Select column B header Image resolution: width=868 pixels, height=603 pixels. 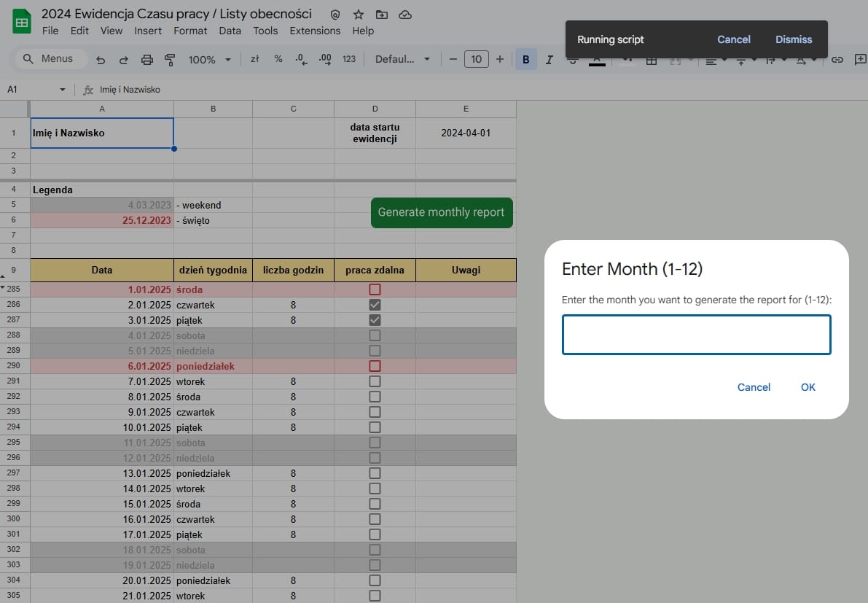point(213,109)
